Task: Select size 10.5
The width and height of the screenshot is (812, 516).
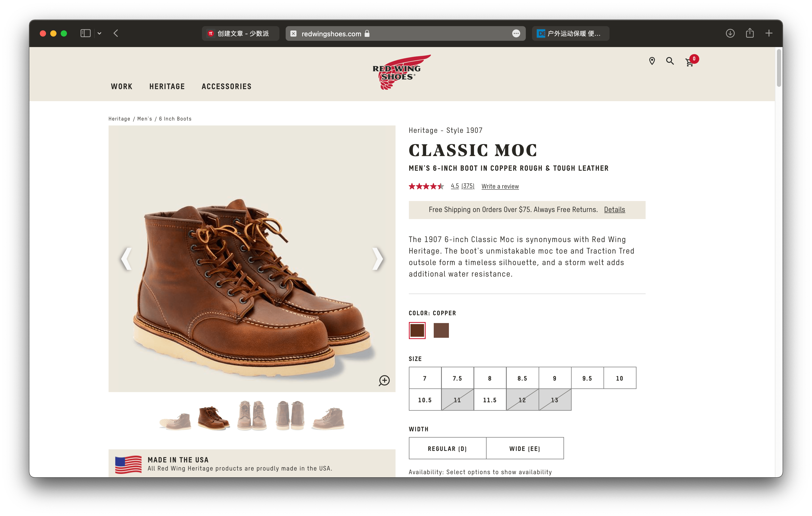Action: pyautogui.click(x=425, y=400)
